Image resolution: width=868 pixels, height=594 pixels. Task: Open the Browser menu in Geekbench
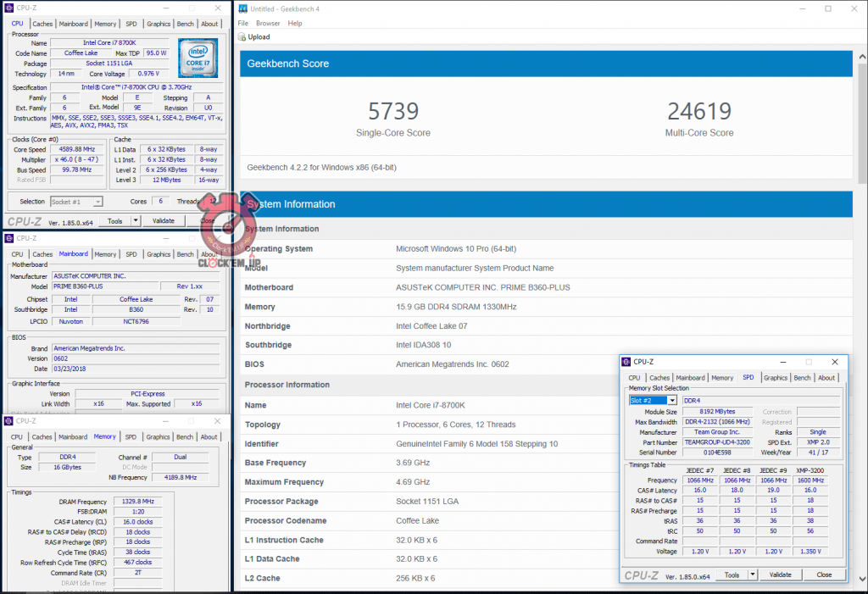268,24
